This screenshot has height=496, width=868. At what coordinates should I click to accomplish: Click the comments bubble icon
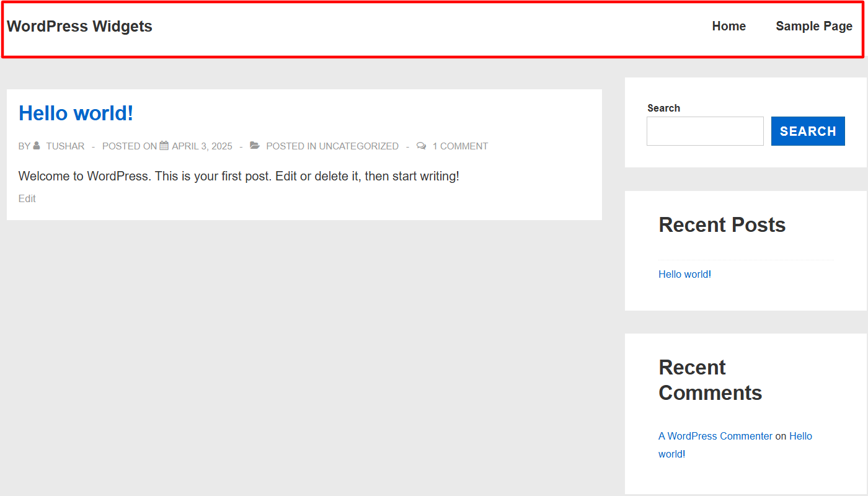[422, 146]
